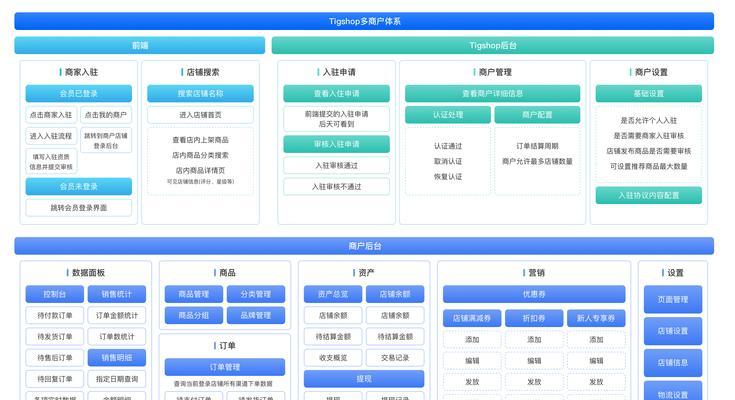Select the 是否需要商家入驻审核 text
This screenshot has height=400, width=735.
649,136
